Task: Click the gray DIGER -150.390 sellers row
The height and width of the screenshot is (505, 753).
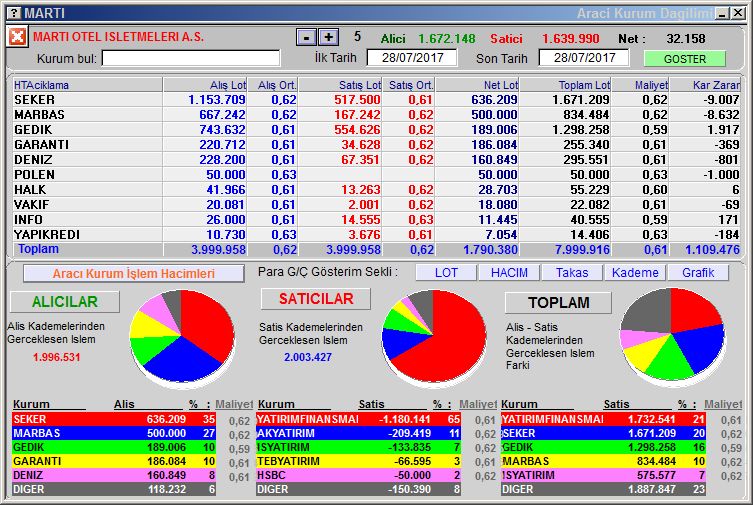Action: pos(358,489)
